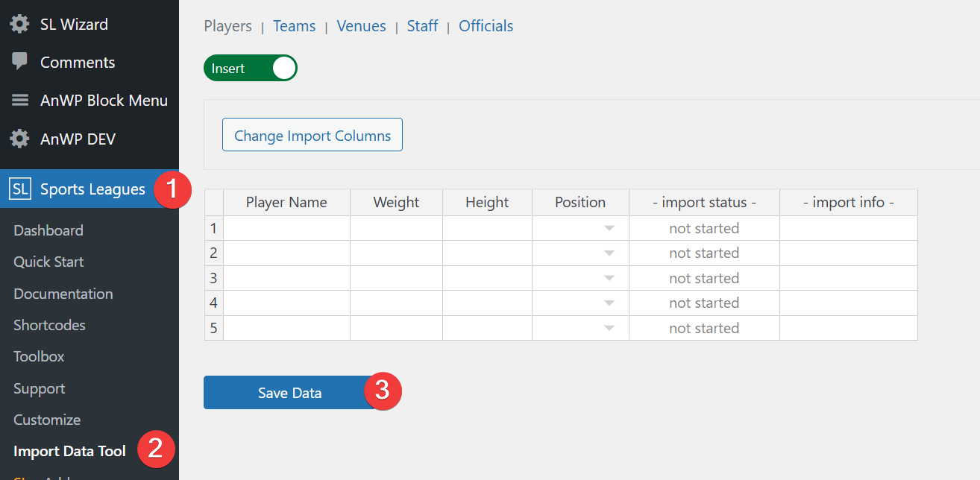
Task: Open the Documentation submenu item
Action: 63,294
